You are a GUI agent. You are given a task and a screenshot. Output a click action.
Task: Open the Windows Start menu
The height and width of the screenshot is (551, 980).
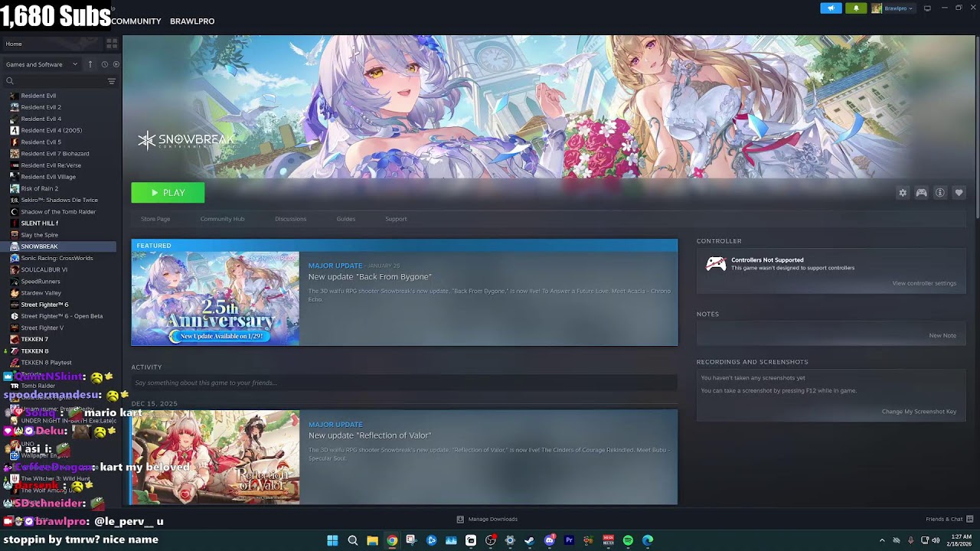click(332, 540)
